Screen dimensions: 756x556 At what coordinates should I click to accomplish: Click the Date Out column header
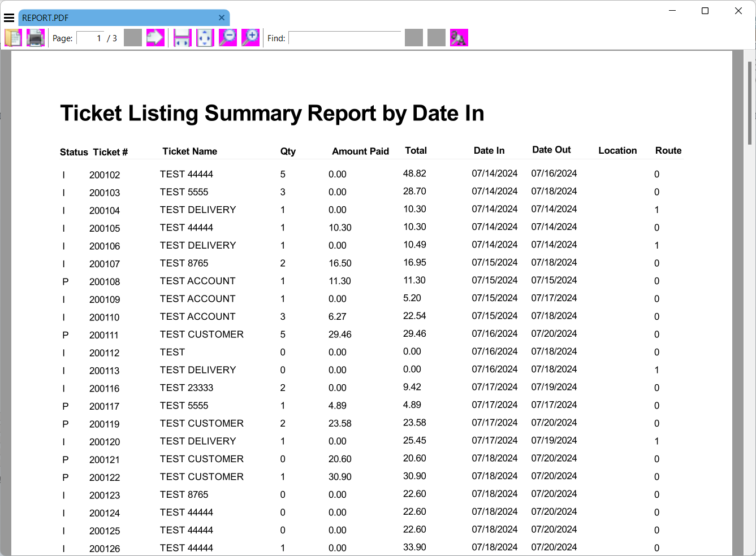point(552,150)
